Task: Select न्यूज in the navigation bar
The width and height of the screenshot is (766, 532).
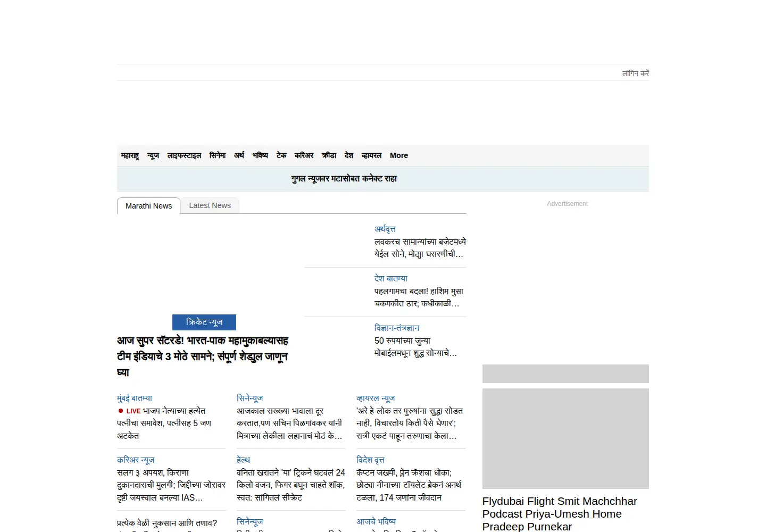Action: point(153,155)
